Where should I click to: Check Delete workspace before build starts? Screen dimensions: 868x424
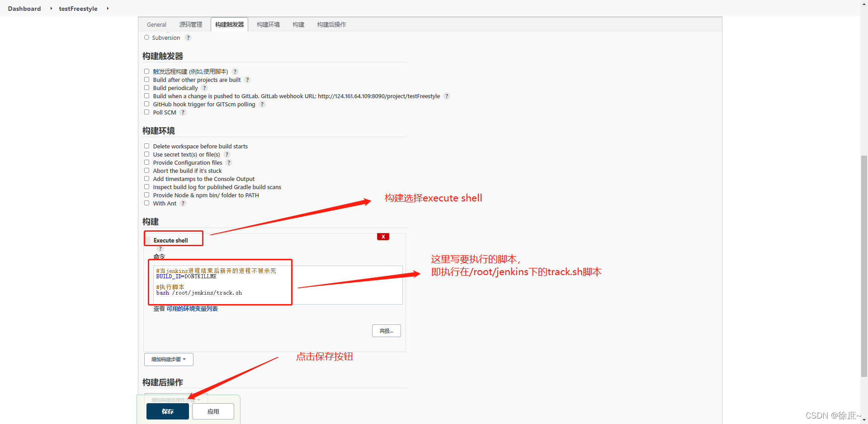146,146
